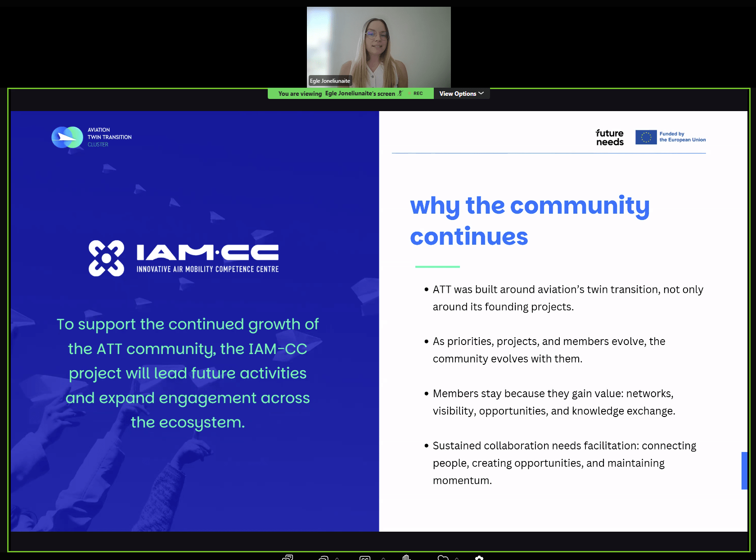The image size is (756, 560).
Task: Click the "INNOVATIVE AIR MOBILITY COMPETENCE CENTRE" tagline
Action: (208, 269)
